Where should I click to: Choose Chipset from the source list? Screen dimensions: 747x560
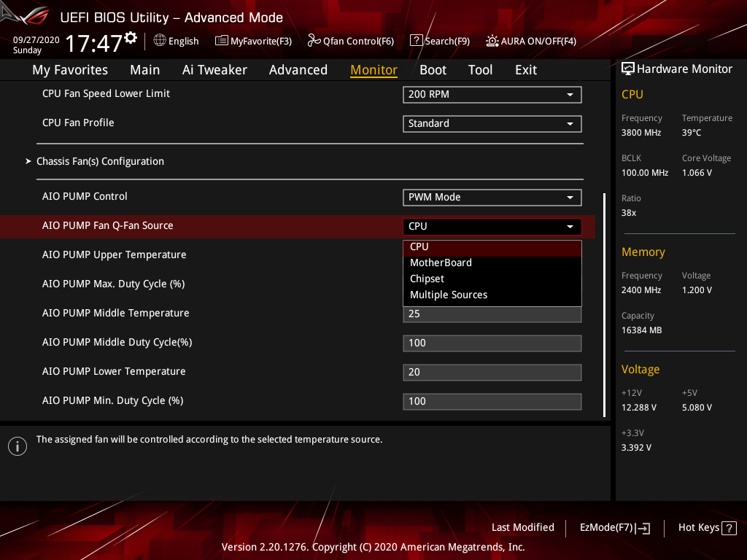coord(492,279)
